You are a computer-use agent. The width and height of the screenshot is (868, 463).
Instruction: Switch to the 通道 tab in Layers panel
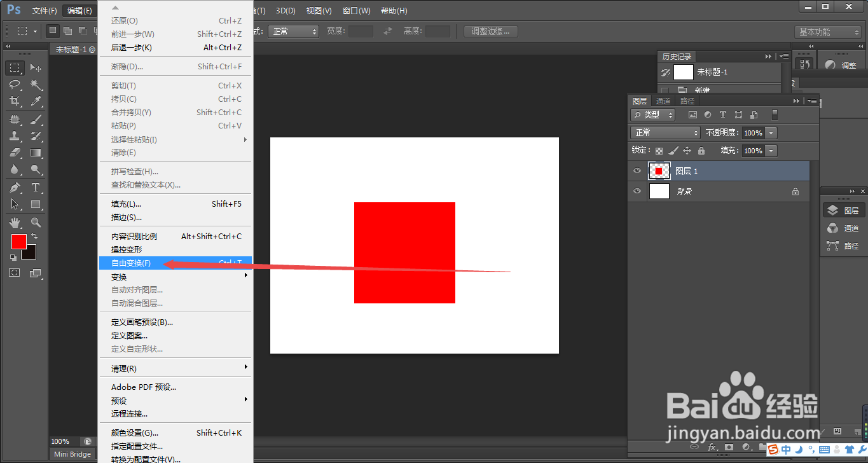pos(663,101)
